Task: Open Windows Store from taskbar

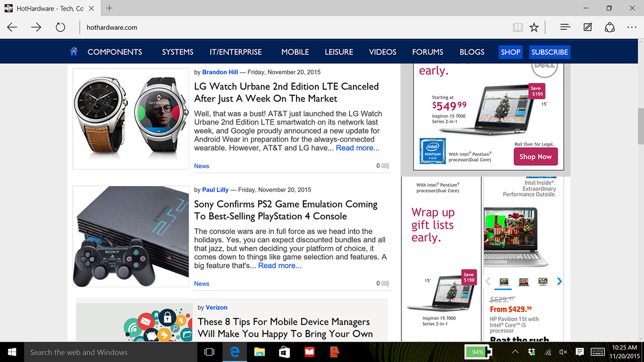Action: click(x=284, y=352)
